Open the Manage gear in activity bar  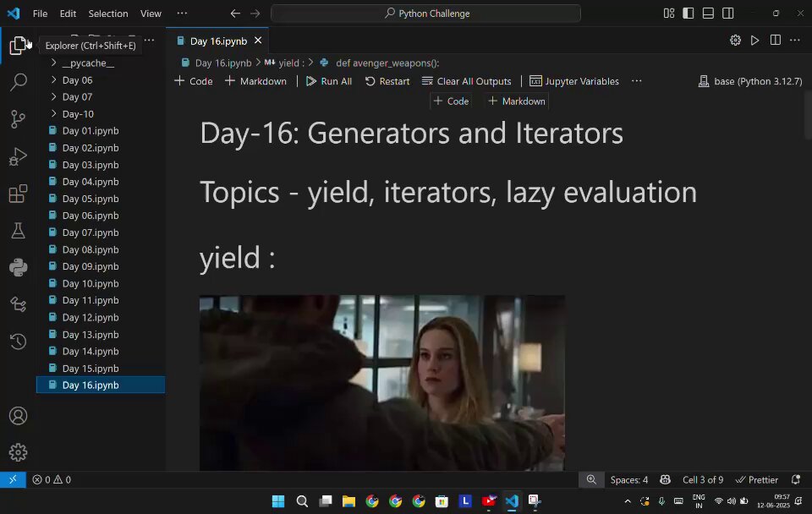18,452
